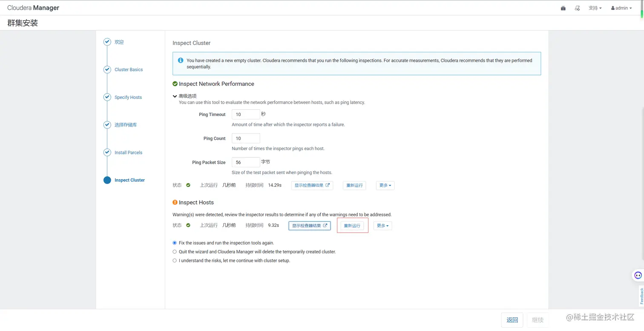Open running commands icon in header
Viewport: 644px width, 331px height.
click(x=578, y=8)
